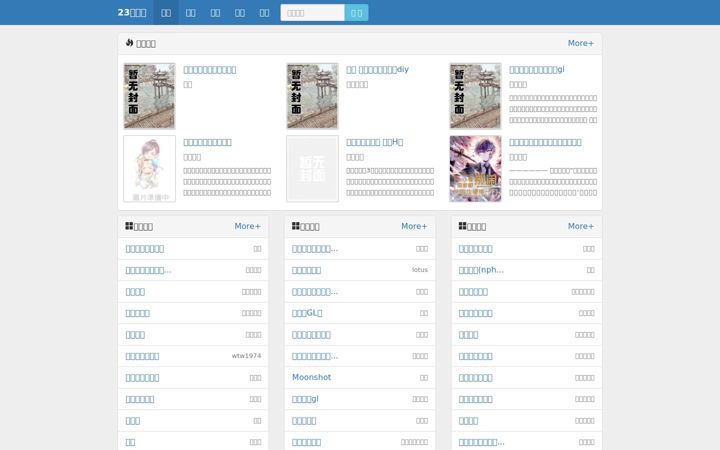The height and width of the screenshot is (450, 720).
Task: Open the featured title ending in diy
Action: (x=377, y=69)
